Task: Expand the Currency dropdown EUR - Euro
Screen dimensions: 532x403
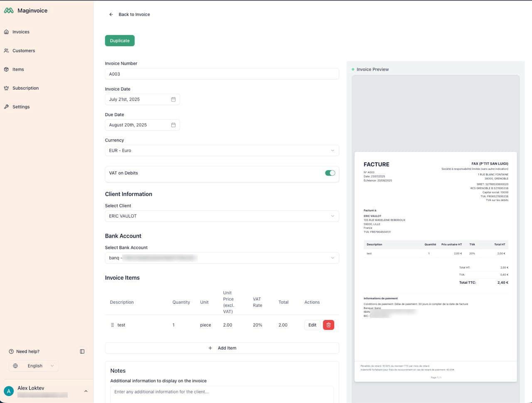Action: pyautogui.click(x=222, y=150)
